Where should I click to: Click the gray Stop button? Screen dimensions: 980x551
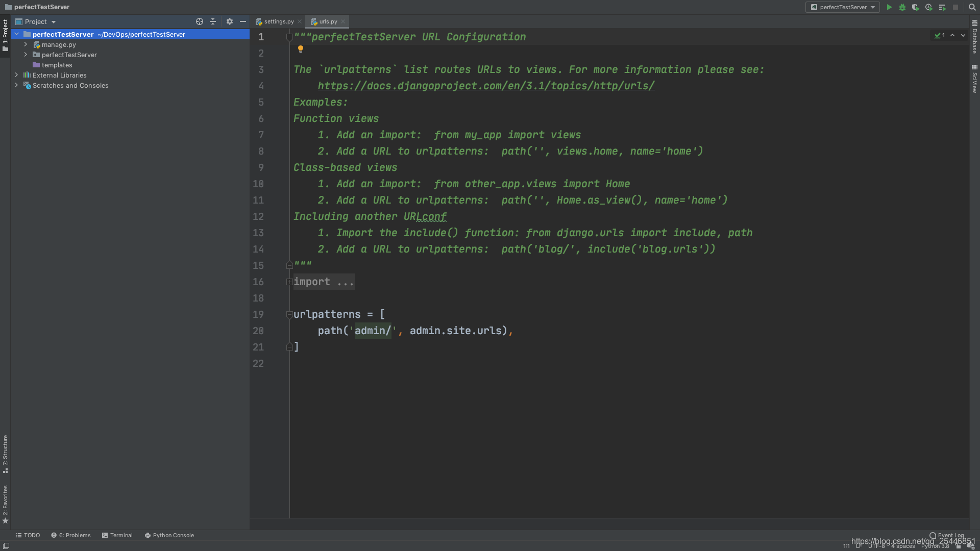[955, 7]
